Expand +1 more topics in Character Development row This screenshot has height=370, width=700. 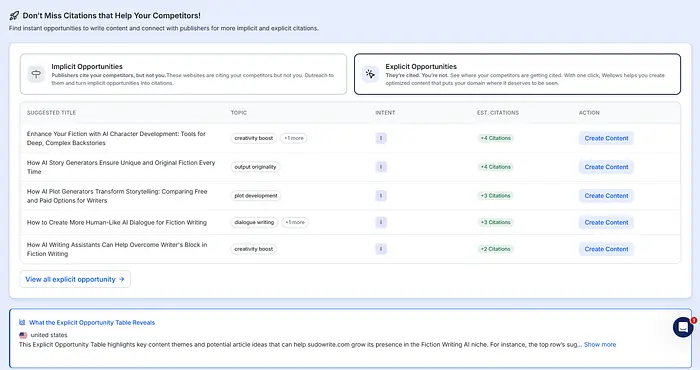click(x=294, y=138)
